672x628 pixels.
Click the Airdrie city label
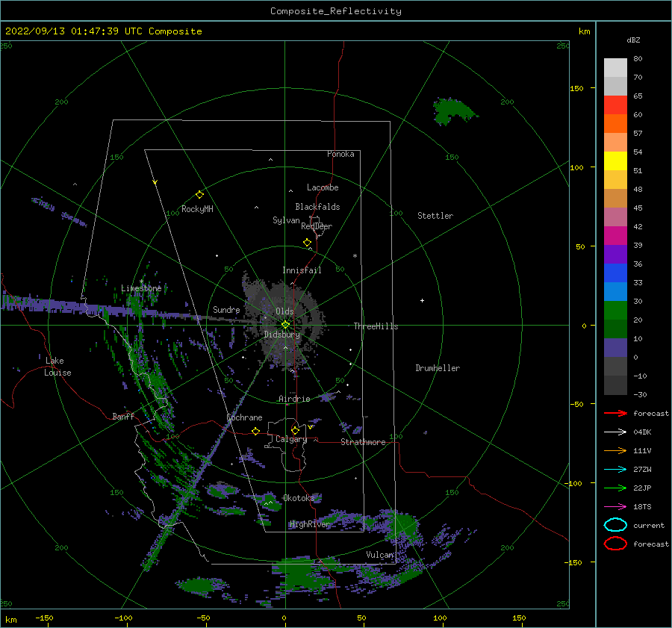(294, 399)
